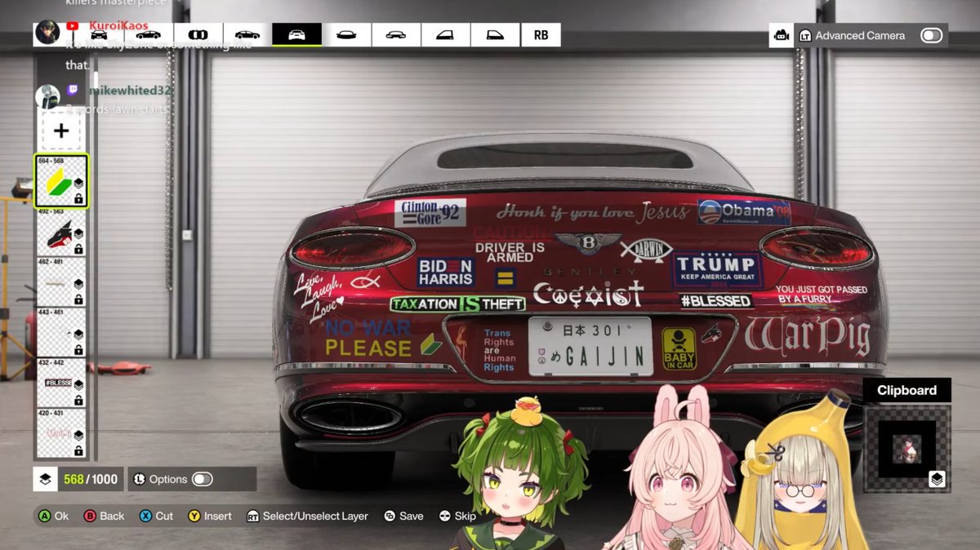Click lock icon on layer 492 - 563

click(78, 249)
